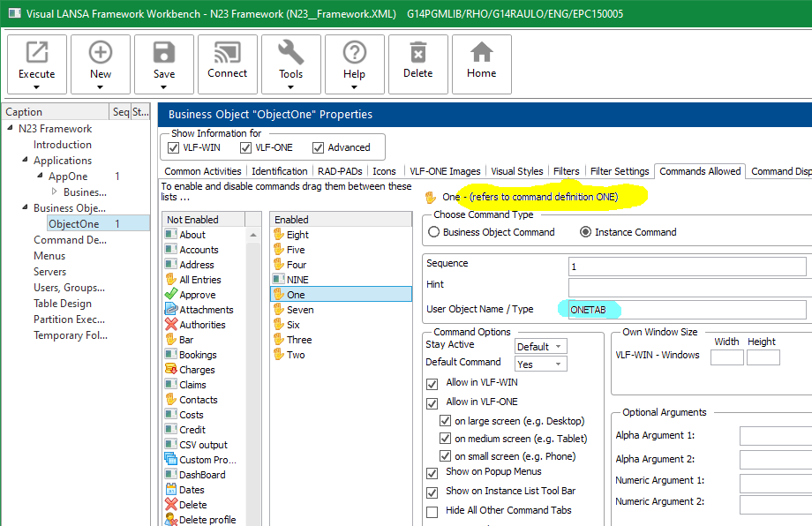The width and height of the screenshot is (812, 526).
Task: Switch to the Filter Settings tab
Action: tap(620, 171)
